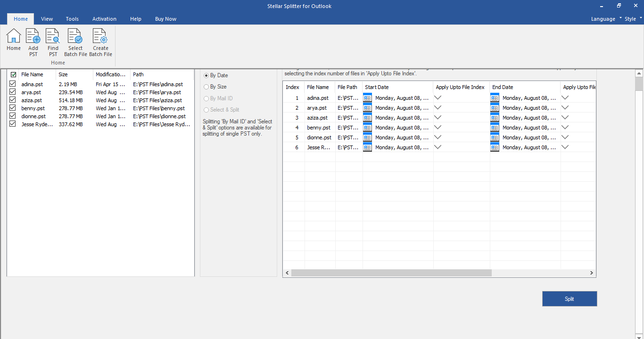Screen dimensions: 644x339
Task: Click the 2.19 MB size cell
Action: [x=68, y=84]
